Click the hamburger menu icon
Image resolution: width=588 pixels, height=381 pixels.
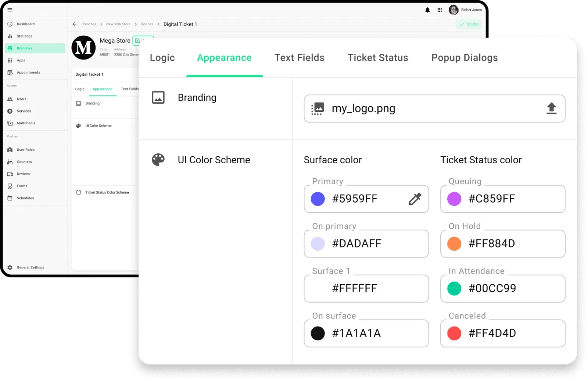point(10,10)
